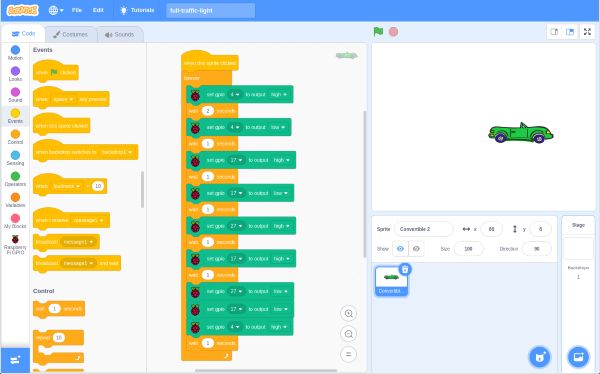Hide the sprite with crossed-eye icon

(x=416, y=249)
